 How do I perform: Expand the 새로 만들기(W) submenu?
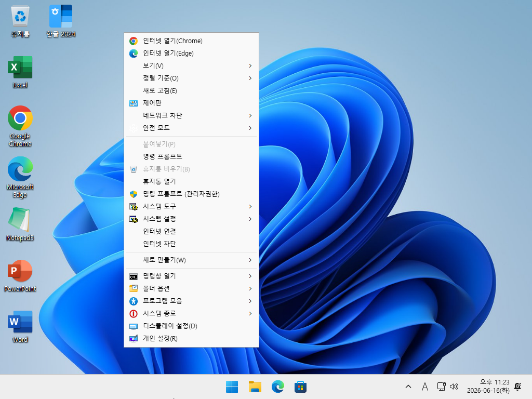point(191,260)
